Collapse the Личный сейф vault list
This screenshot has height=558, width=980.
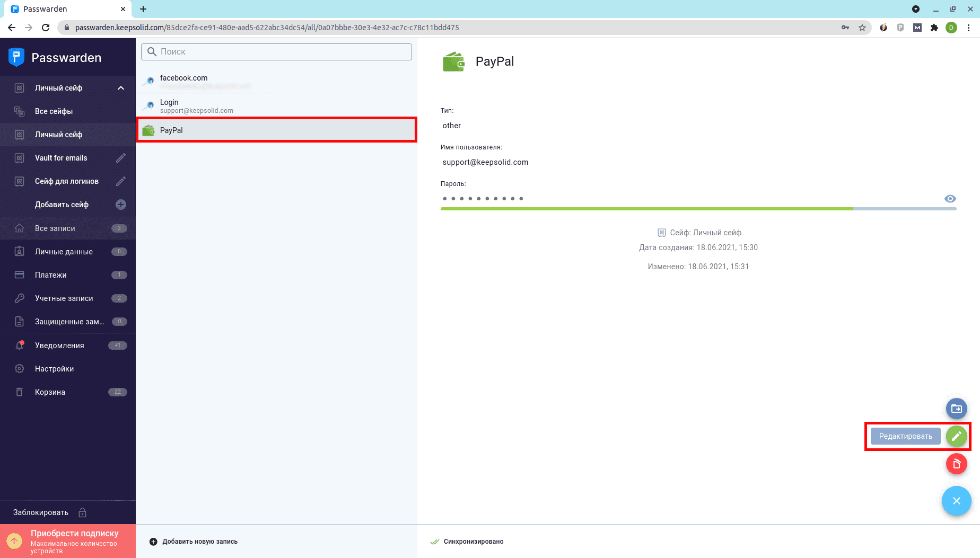pyautogui.click(x=121, y=88)
